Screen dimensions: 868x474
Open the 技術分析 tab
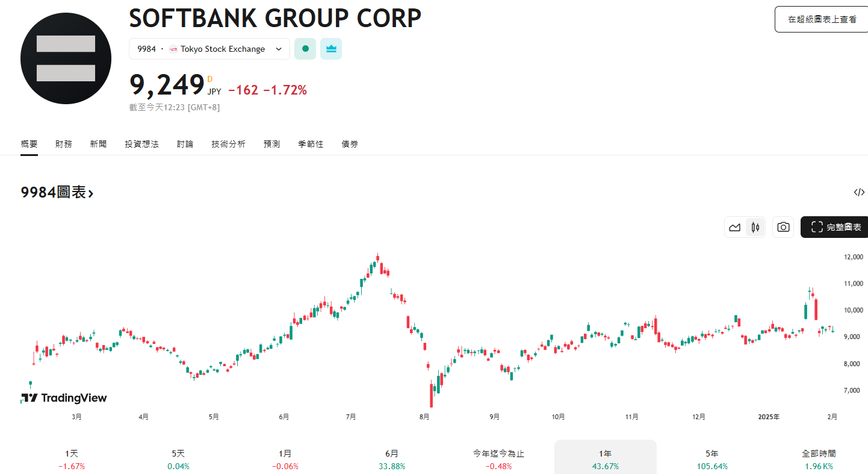click(228, 144)
